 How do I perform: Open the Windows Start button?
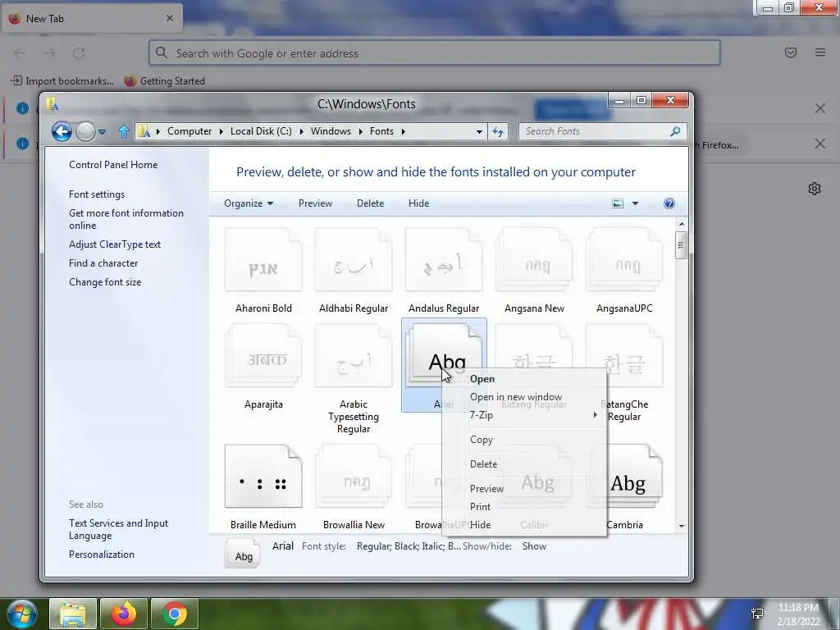pyautogui.click(x=22, y=614)
